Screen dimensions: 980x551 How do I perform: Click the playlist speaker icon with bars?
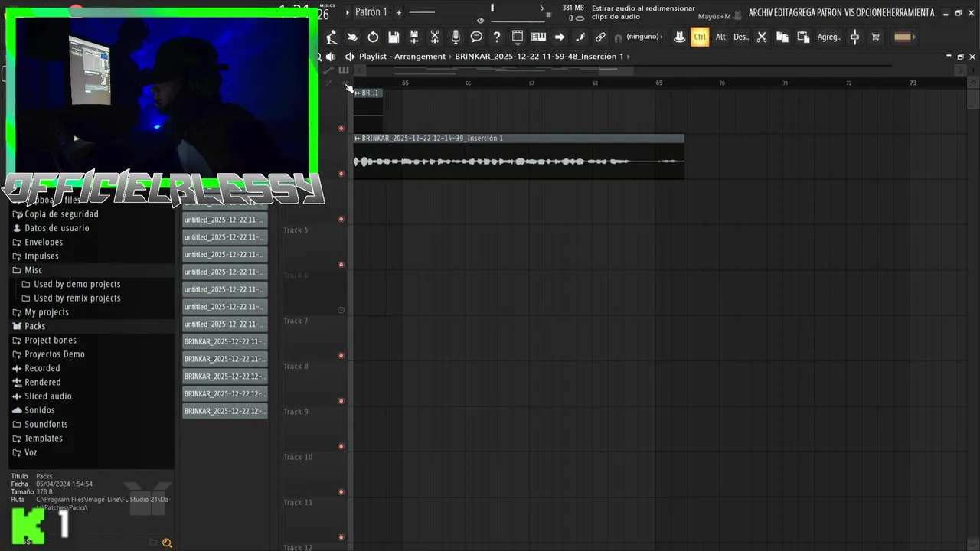point(331,57)
